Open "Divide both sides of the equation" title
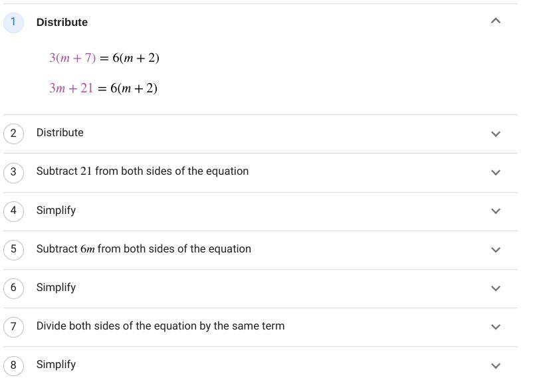Image resolution: width=543 pixels, height=392 pixels. click(x=160, y=326)
